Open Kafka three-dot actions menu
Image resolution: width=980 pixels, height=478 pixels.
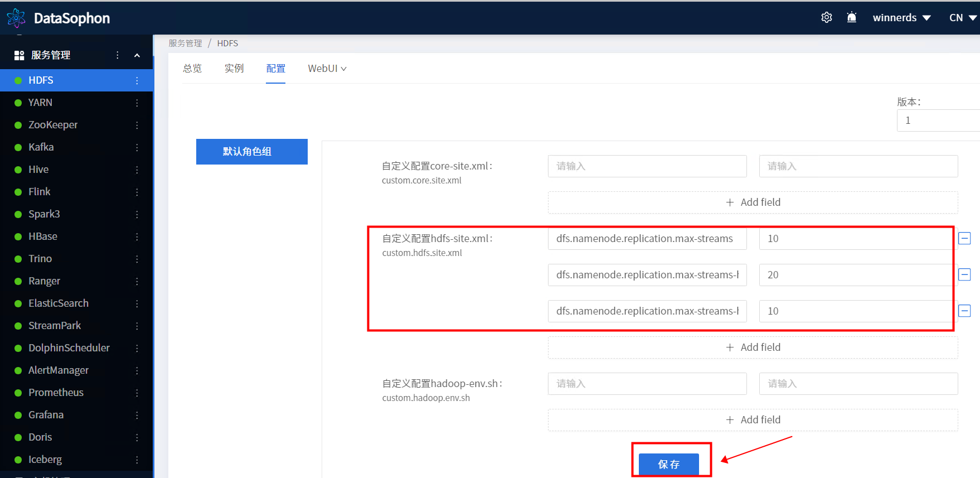coord(137,147)
